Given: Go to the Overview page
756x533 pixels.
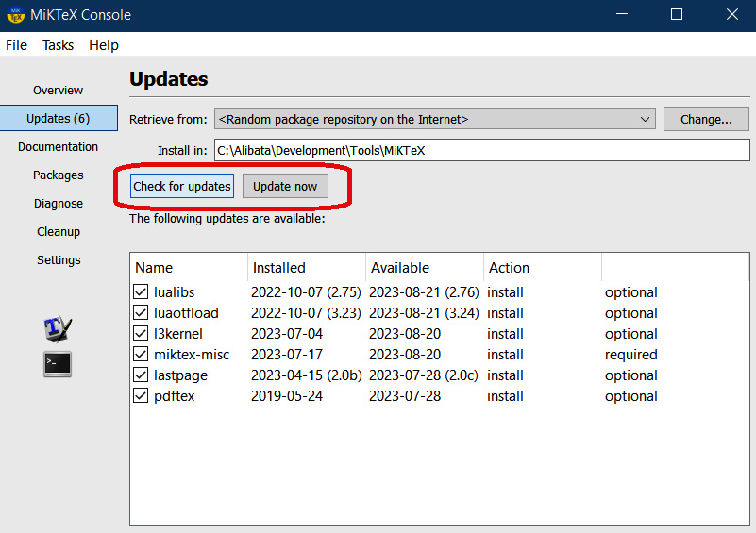Looking at the screenshot, I should 58,91.
